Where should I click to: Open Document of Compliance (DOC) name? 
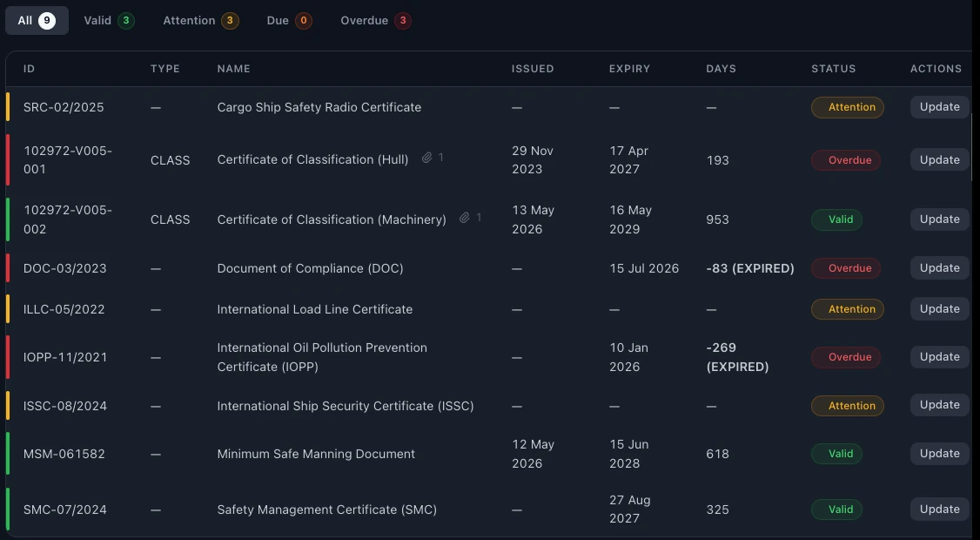(x=310, y=268)
